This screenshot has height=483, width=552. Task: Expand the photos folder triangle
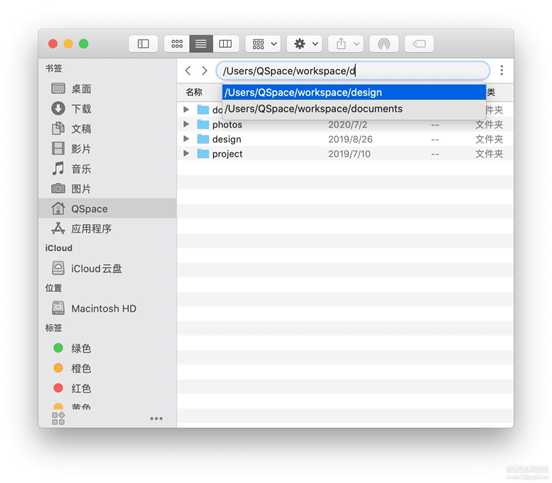point(186,124)
